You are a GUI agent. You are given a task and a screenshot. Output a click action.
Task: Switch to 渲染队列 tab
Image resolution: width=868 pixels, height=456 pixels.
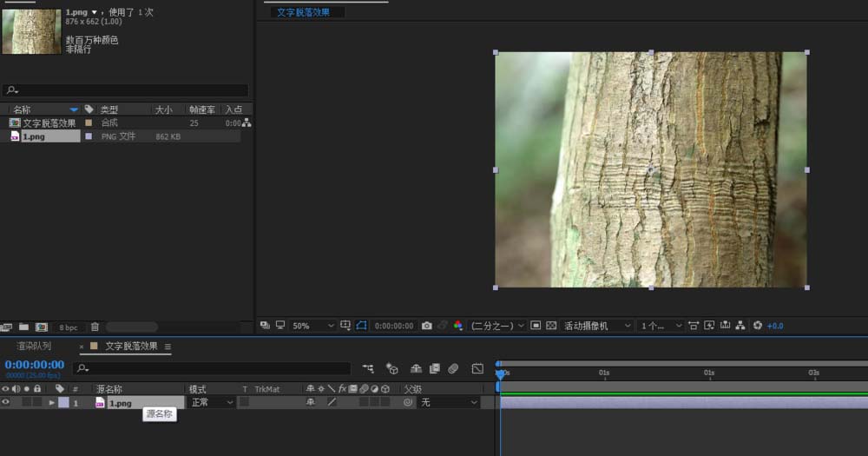[x=34, y=346]
